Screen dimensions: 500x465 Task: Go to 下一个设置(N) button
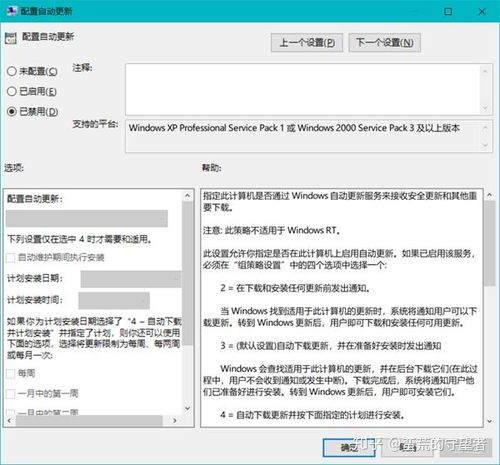point(385,43)
